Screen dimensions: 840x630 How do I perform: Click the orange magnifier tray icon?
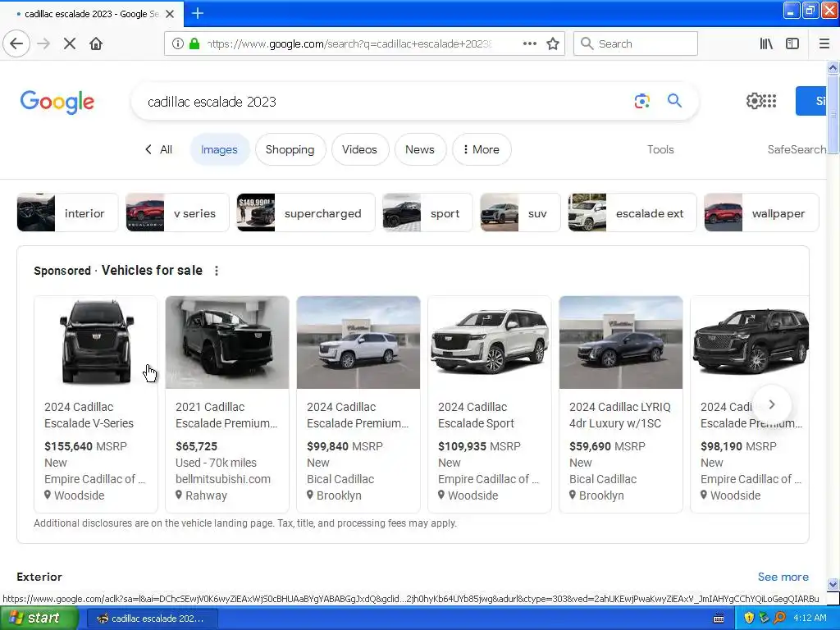pos(780,618)
